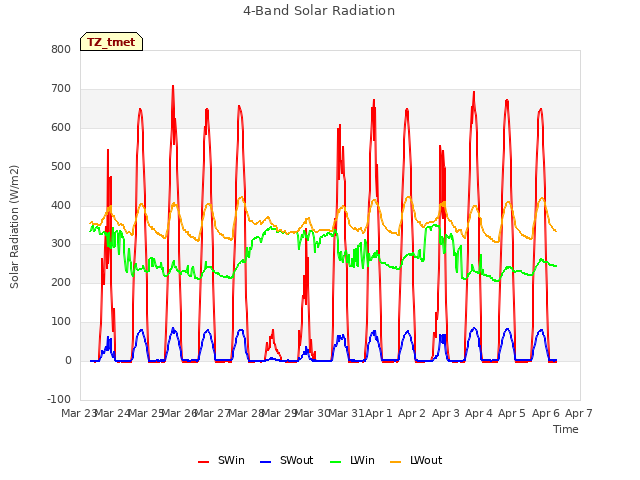Screen dimensions: 640x480
Task: Click the chart title 4-Band Solar Radiation
Action: 319,11
